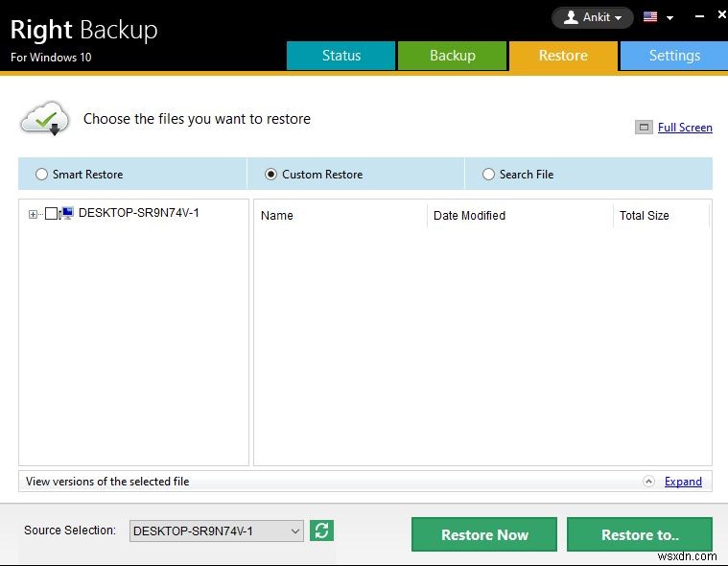Minimize the Right Backup window
Image resolution: width=728 pixels, height=566 pixels.
[699, 16]
